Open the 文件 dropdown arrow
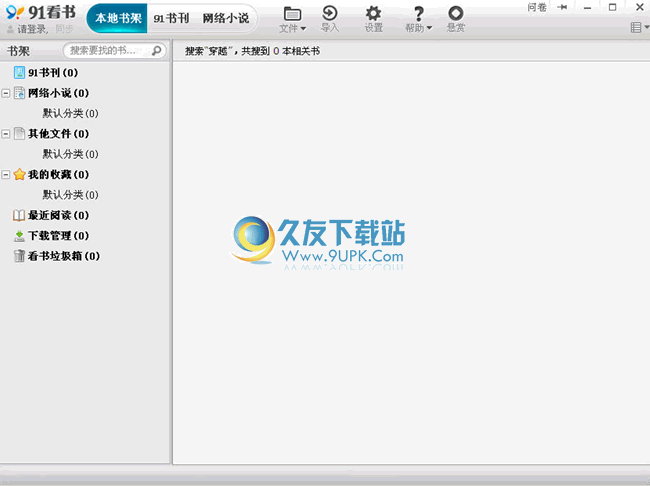The height and width of the screenshot is (486, 650). [303, 29]
